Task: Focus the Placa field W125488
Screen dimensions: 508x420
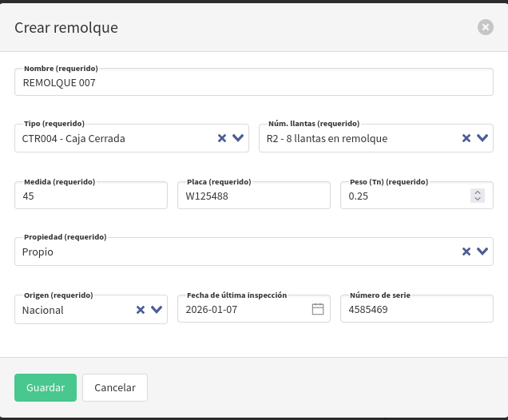Action: tap(254, 196)
